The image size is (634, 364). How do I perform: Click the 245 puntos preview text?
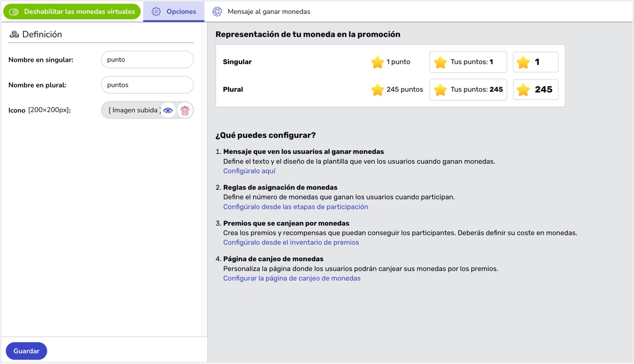[405, 89]
